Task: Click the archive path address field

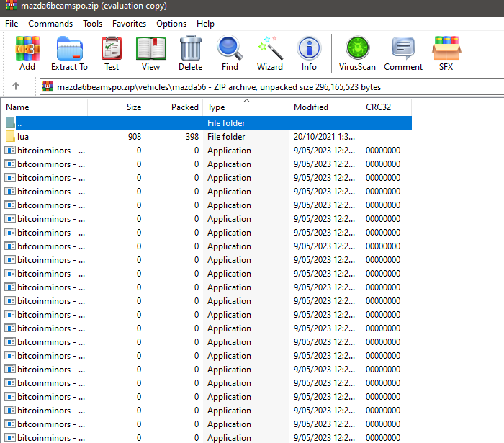Action: tap(271, 87)
